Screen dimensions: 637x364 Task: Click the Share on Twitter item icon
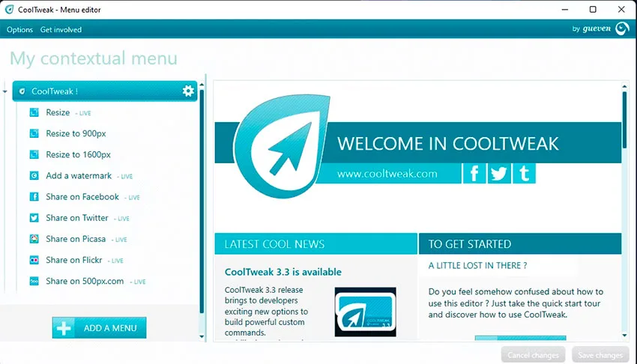pos(34,218)
